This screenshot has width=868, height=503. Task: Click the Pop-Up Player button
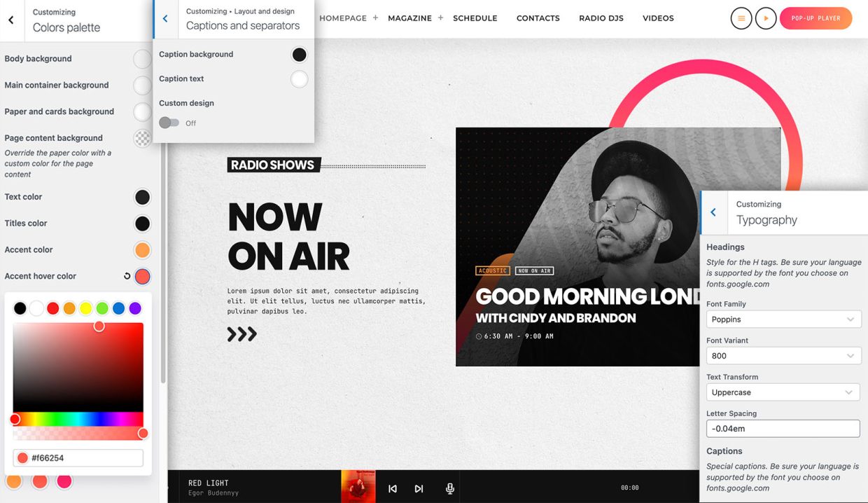pyautogui.click(x=815, y=18)
